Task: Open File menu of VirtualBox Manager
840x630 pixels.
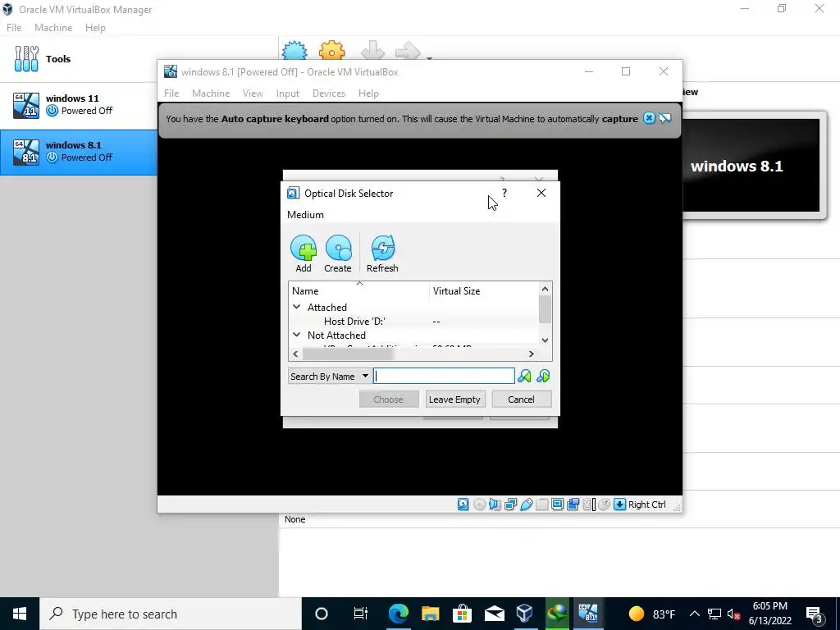Action: point(14,28)
